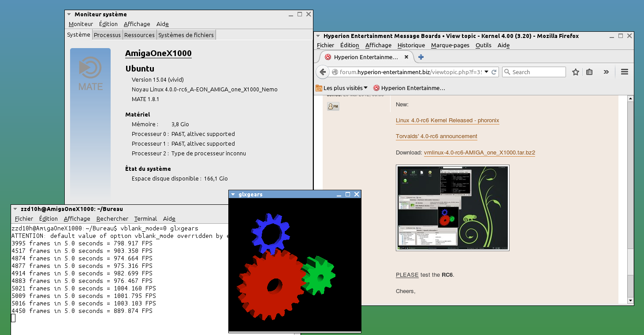Show more toolbar tools via chevron
Screen dimensions: 644x335
click(606, 72)
